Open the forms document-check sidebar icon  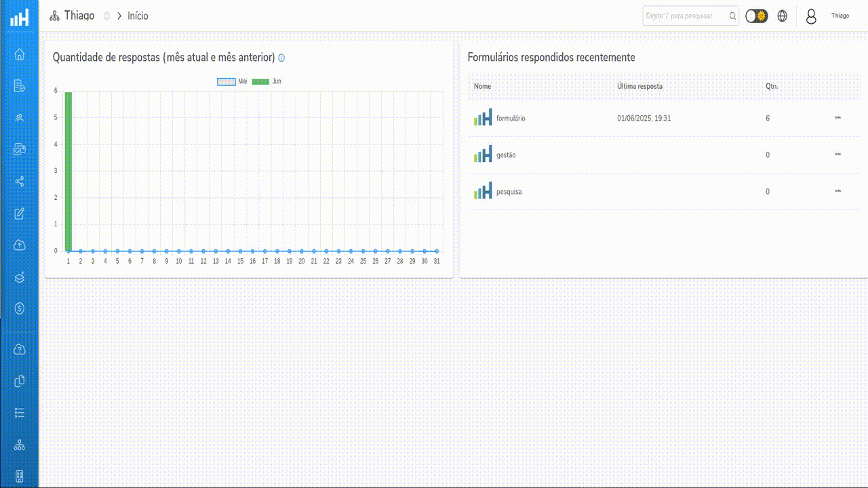point(20,86)
